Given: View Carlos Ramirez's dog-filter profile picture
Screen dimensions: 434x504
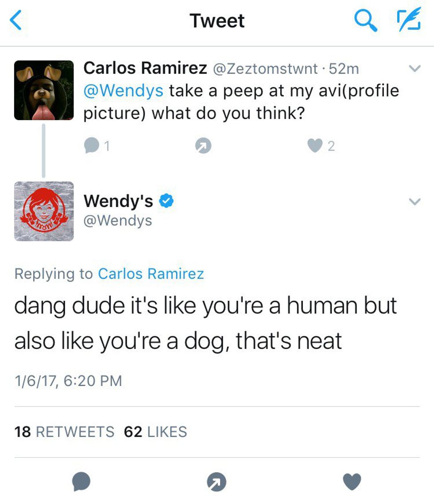Looking at the screenshot, I should [x=44, y=90].
